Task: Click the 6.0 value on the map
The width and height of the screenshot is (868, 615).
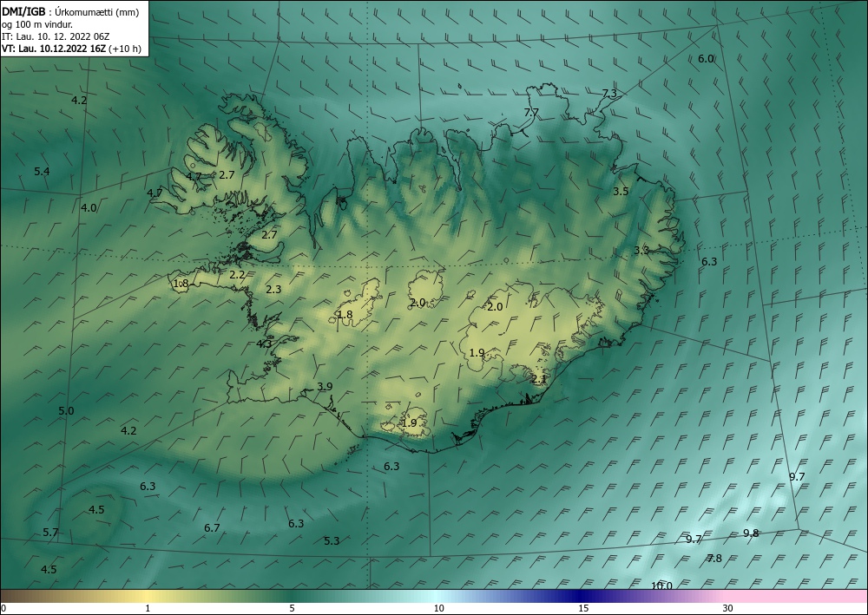Action: pyautogui.click(x=706, y=59)
